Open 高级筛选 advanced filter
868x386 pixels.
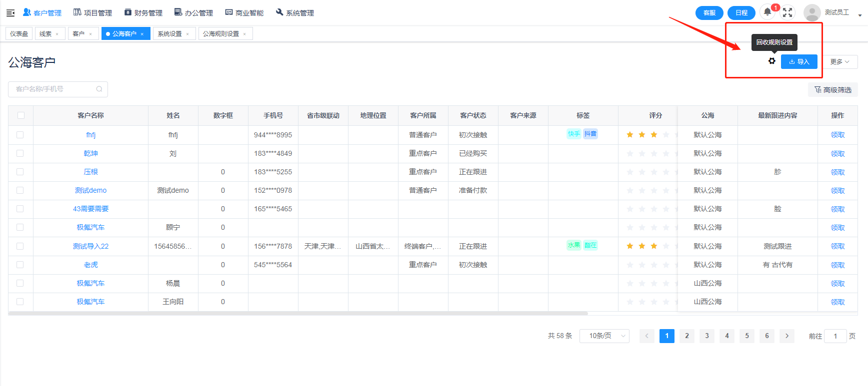pos(833,90)
